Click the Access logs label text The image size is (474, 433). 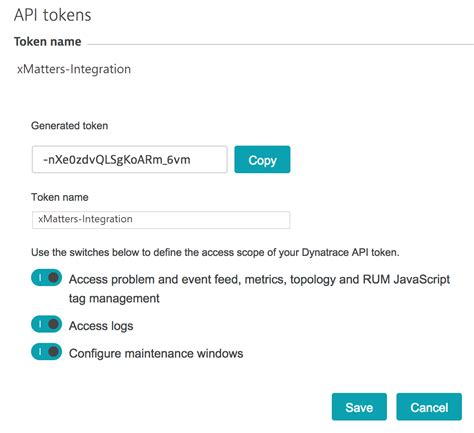click(x=101, y=326)
